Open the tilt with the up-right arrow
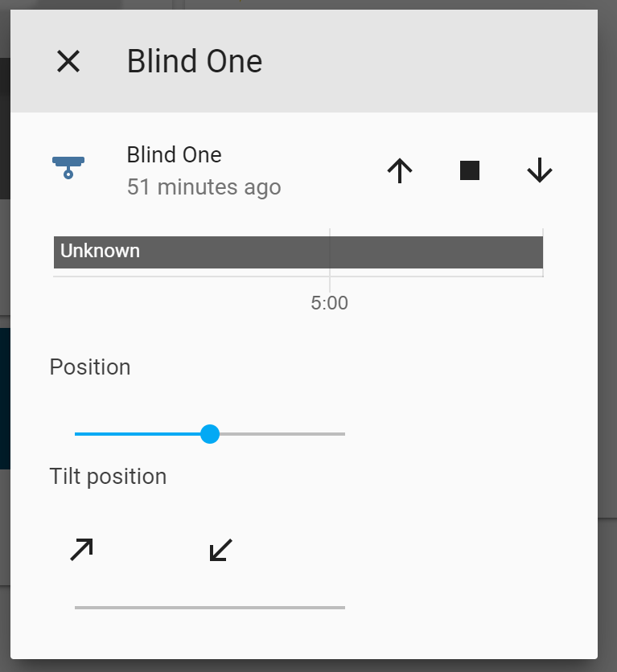 click(x=81, y=550)
